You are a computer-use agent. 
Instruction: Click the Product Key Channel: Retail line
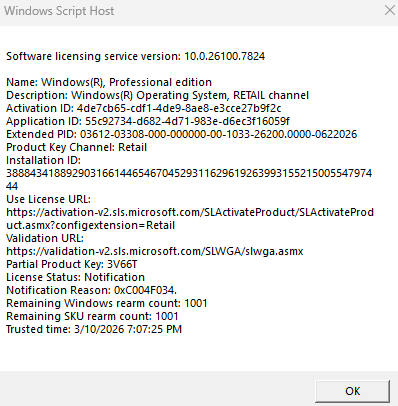pos(76,147)
